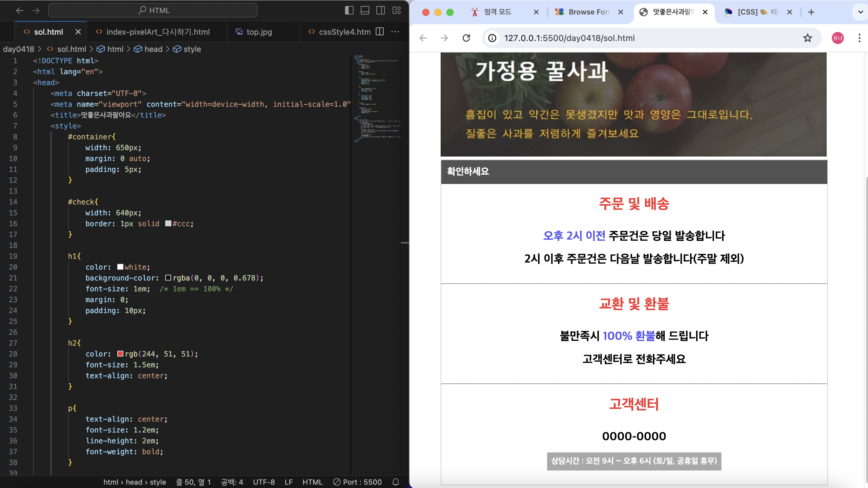The image size is (868, 488).
Task: Open the Customize Layout icon
Action: (x=396, y=11)
